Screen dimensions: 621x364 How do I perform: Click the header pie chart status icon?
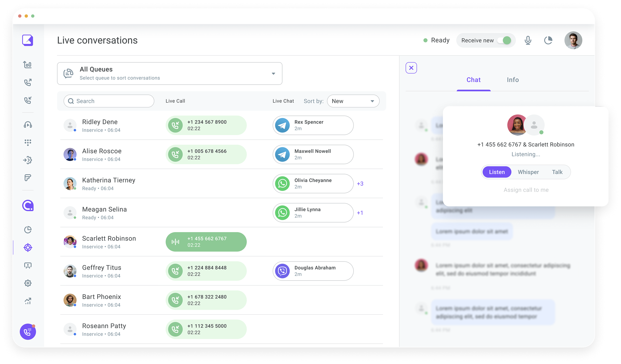548,40
